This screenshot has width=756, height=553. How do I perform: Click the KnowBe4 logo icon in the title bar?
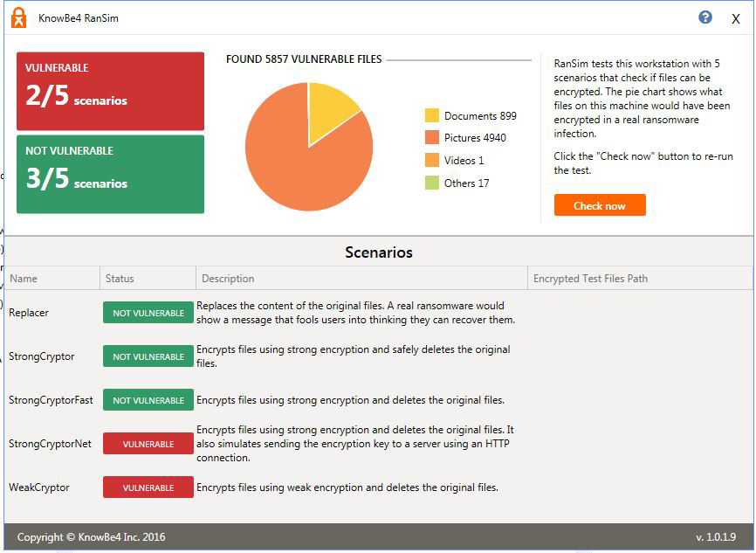17,17
